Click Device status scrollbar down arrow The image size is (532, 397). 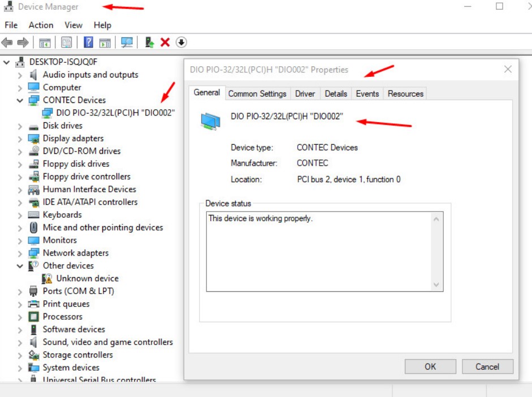pos(436,284)
